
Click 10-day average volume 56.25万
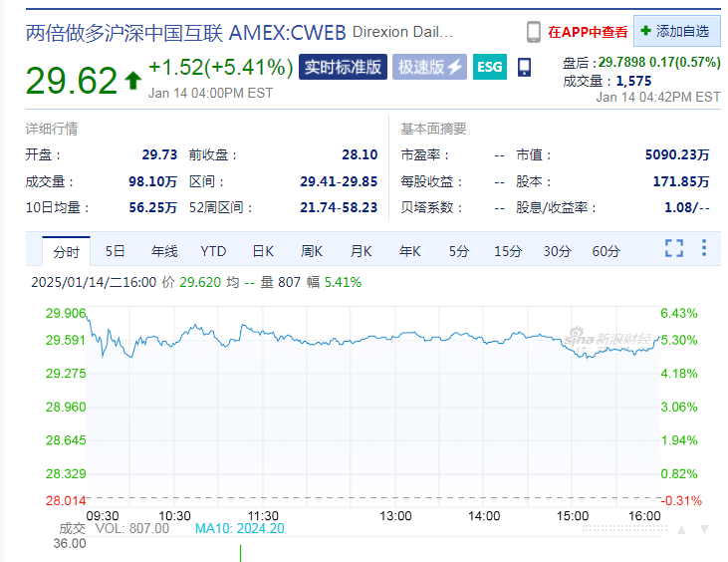(x=152, y=207)
